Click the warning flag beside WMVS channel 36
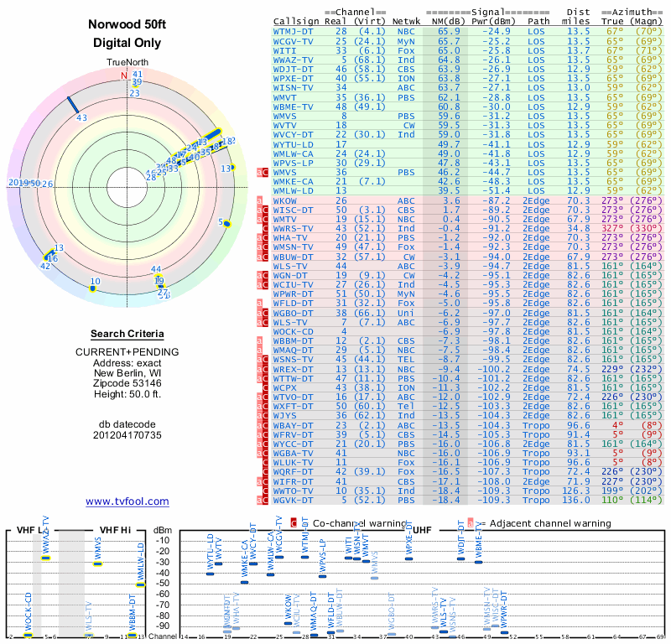Viewport: 671px width, 644px height. click(263, 173)
